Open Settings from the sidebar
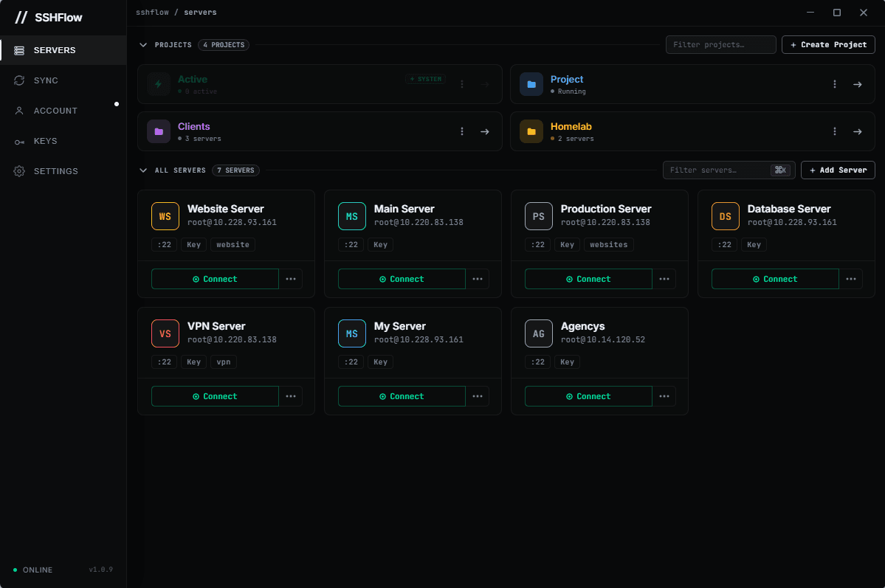The width and height of the screenshot is (885, 588). [63, 171]
